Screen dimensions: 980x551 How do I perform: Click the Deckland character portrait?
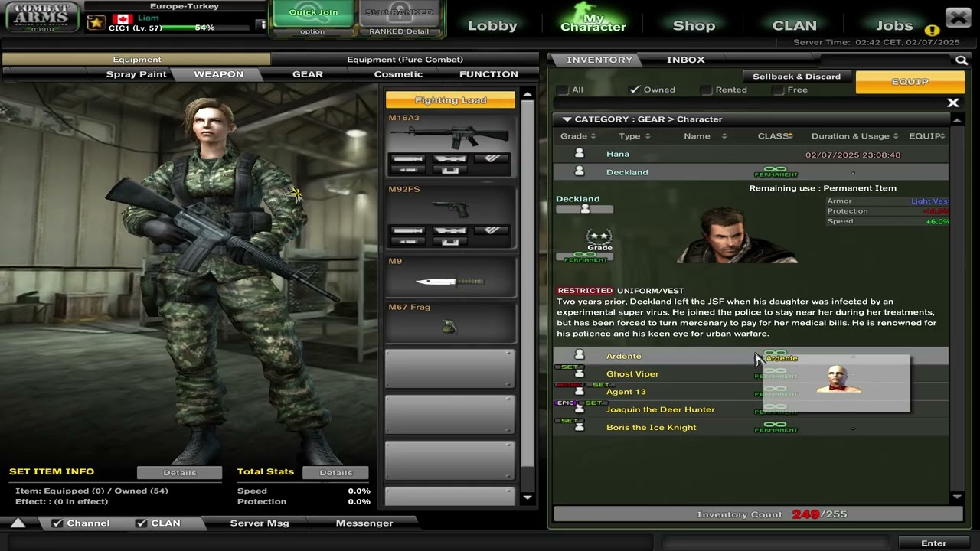click(x=737, y=235)
